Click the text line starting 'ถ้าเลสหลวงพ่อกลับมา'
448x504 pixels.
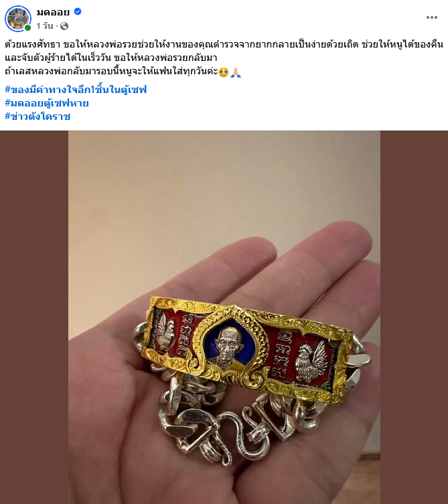(x=111, y=72)
